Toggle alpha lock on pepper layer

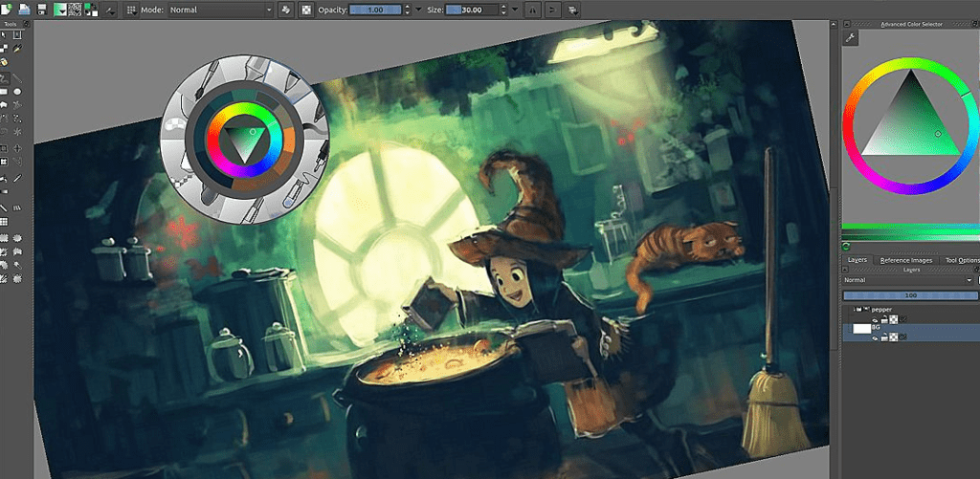tap(894, 319)
